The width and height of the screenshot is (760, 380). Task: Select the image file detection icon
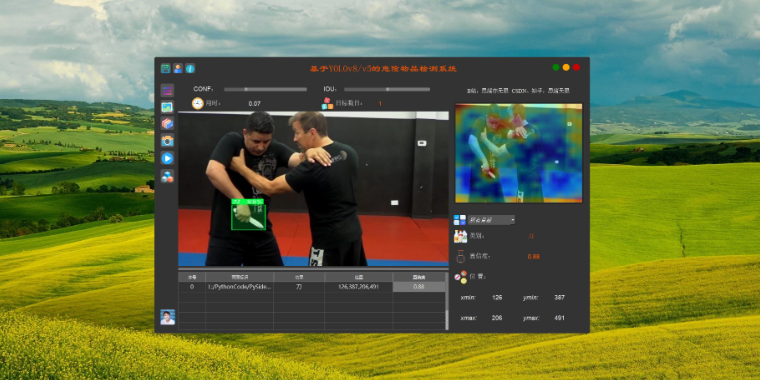167,107
